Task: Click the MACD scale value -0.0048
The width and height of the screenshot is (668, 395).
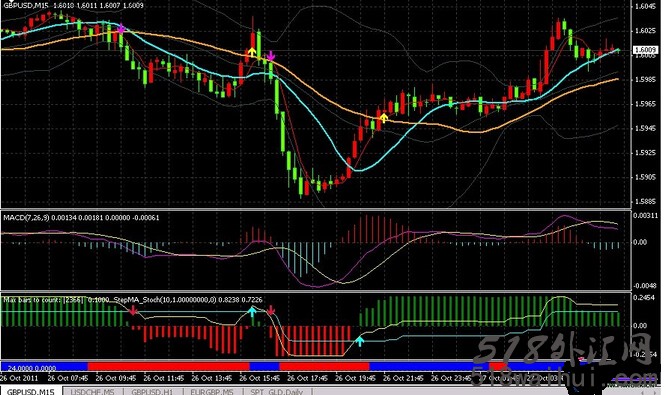Action: (645, 286)
